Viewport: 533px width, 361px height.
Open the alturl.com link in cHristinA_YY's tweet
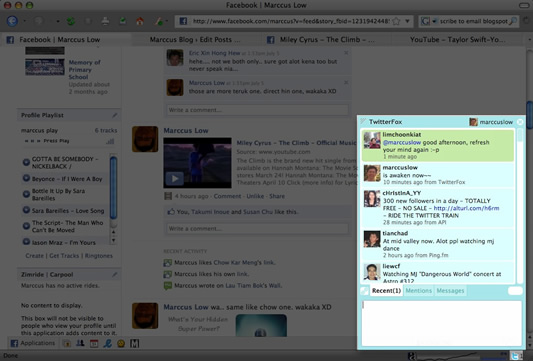466,208
